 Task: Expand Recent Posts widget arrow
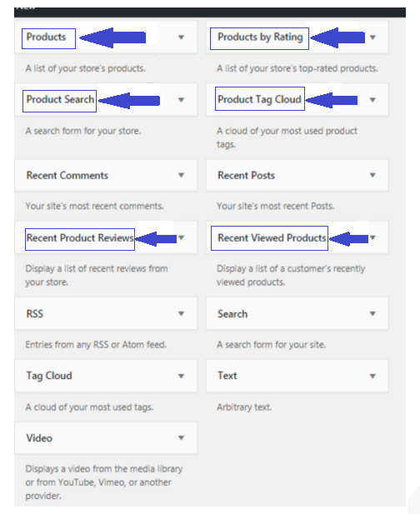(372, 175)
